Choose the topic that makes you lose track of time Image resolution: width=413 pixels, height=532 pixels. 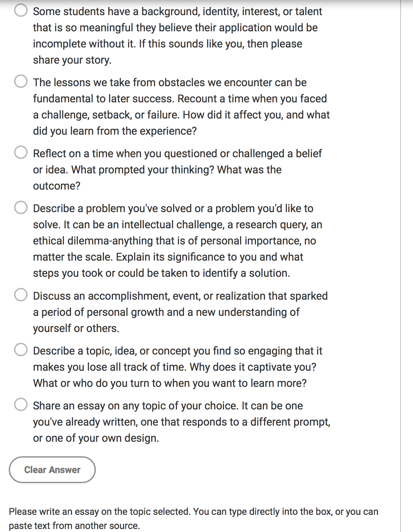click(21, 350)
